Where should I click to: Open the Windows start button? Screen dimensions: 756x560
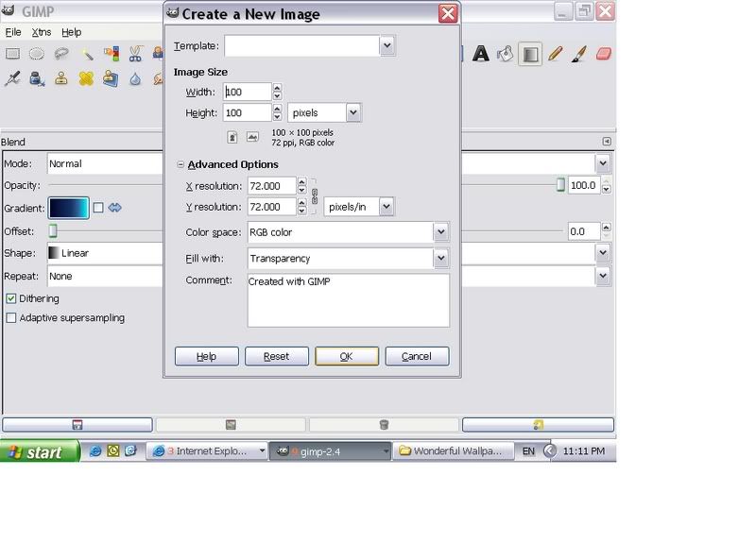[40, 451]
